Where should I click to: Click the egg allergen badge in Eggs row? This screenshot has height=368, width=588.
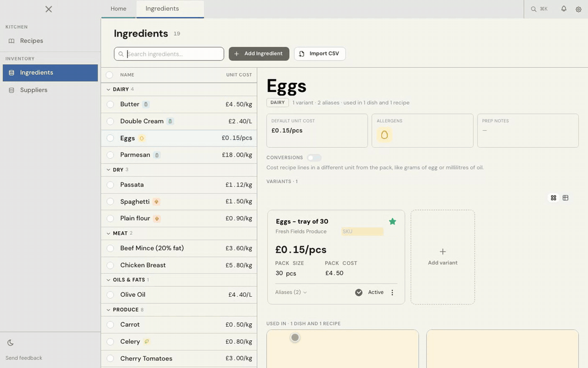[142, 138]
